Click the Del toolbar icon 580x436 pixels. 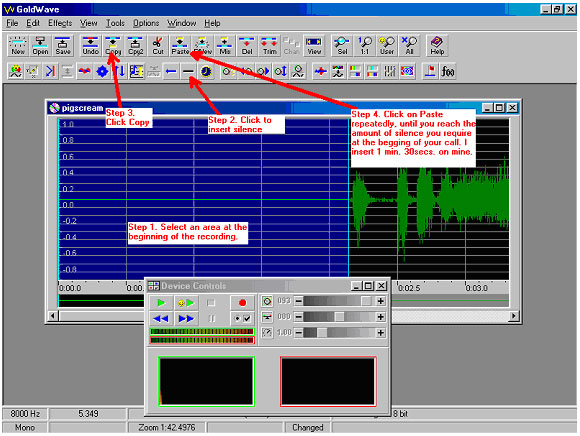point(247,45)
